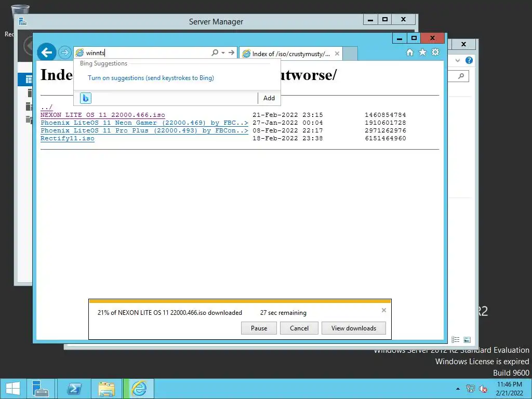532x399 pixels.
Task: Turn on Bing suggestions link
Action: click(x=151, y=78)
